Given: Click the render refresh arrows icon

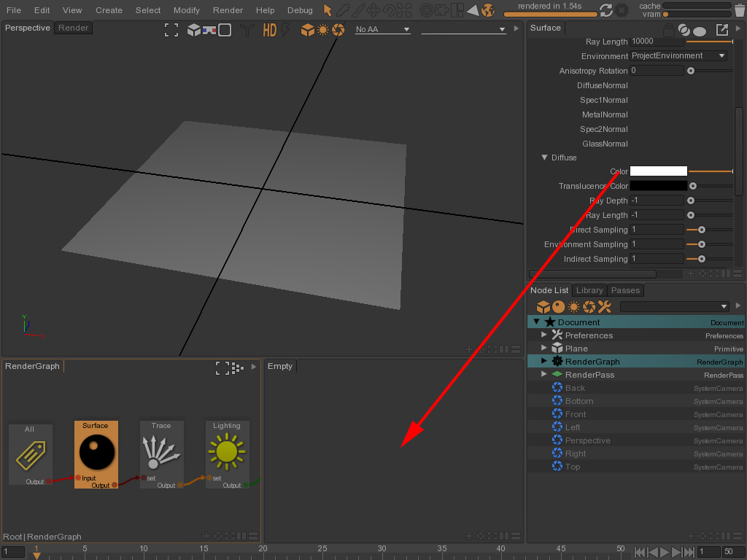Looking at the screenshot, I should [x=605, y=10].
